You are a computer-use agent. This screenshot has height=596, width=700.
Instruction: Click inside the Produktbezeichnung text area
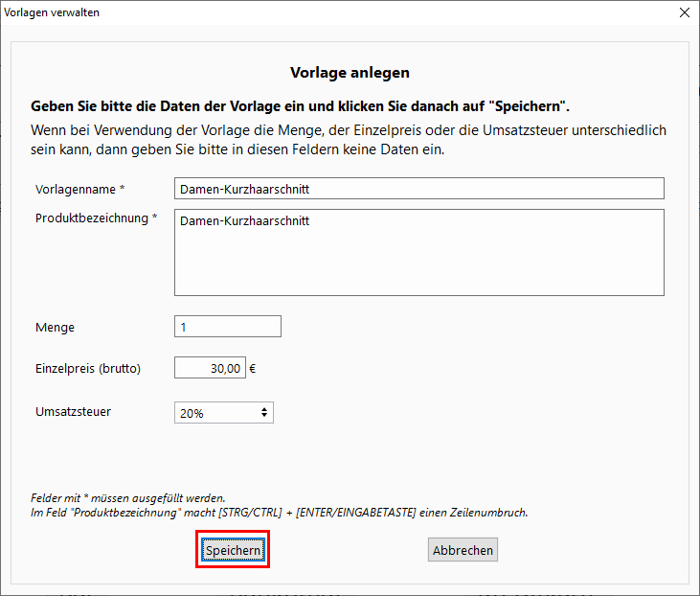[x=418, y=253]
